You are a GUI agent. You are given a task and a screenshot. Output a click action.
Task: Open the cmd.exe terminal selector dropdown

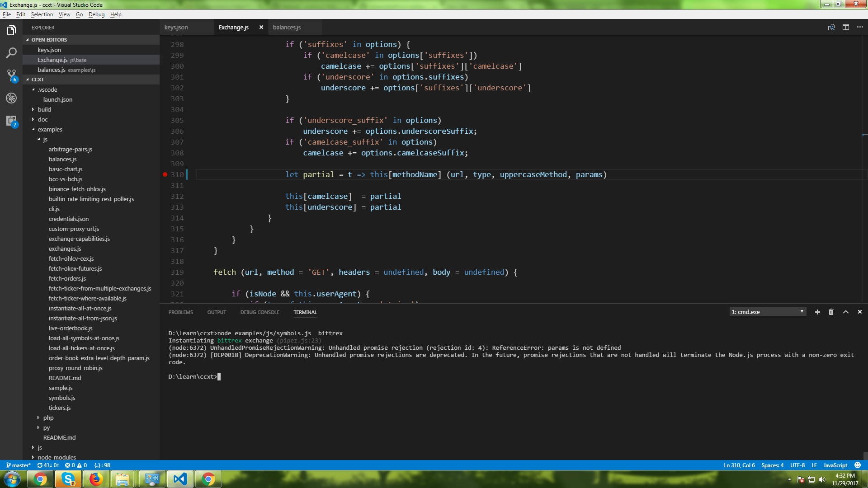tap(767, 312)
